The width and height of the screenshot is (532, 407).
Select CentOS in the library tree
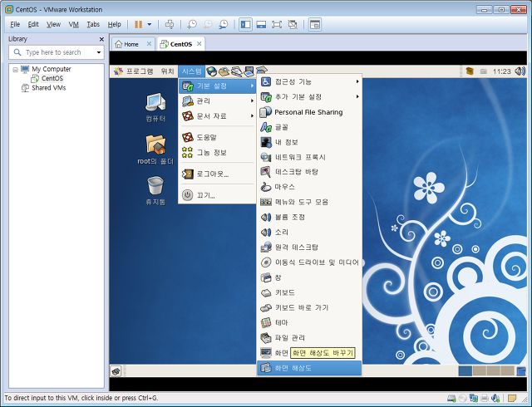pyautogui.click(x=52, y=78)
